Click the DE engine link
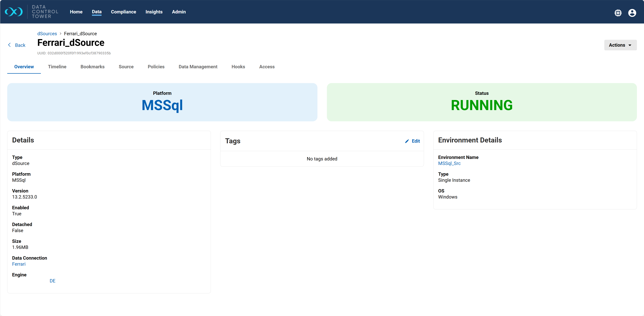 [52, 281]
